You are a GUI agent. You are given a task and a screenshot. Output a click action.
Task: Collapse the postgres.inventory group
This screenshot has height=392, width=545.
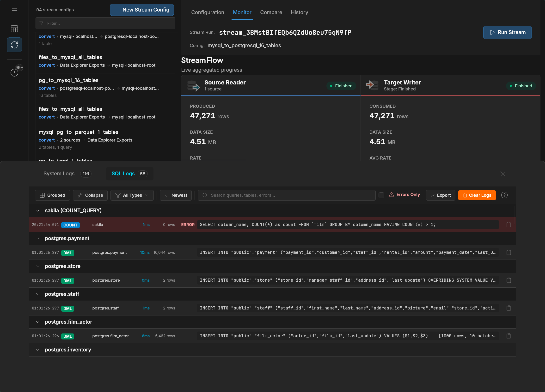pos(38,350)
